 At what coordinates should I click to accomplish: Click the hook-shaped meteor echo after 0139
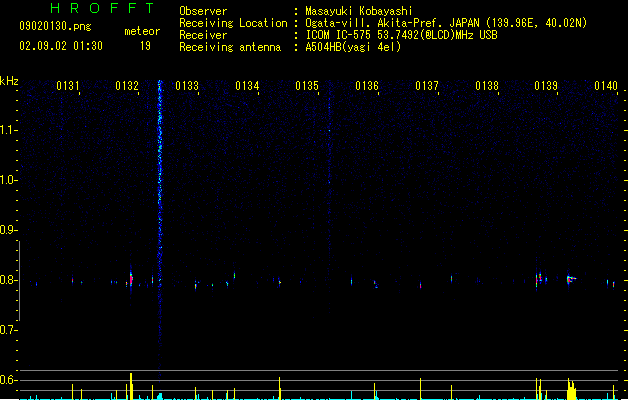coord(571,278)
